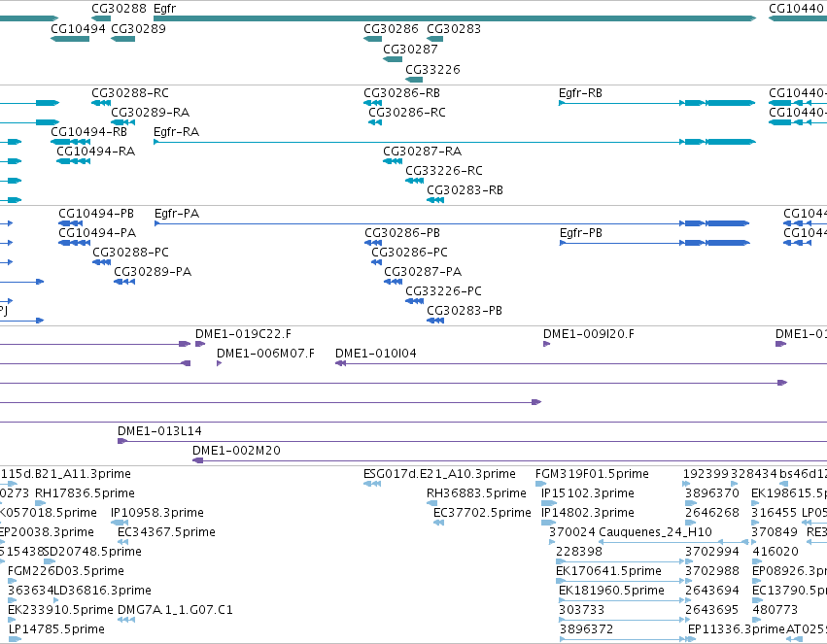
Task: Click the 3702994 EST label
Action: point(712,552)
